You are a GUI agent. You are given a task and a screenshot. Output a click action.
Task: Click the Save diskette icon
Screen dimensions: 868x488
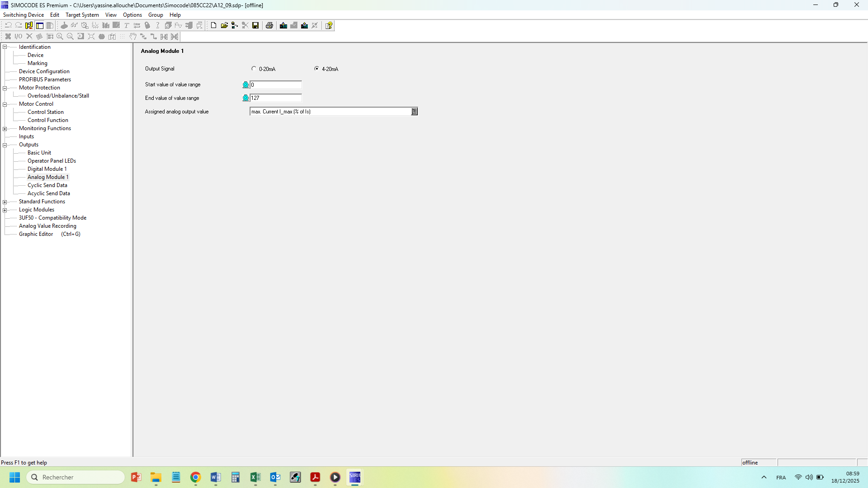(255, 25)
